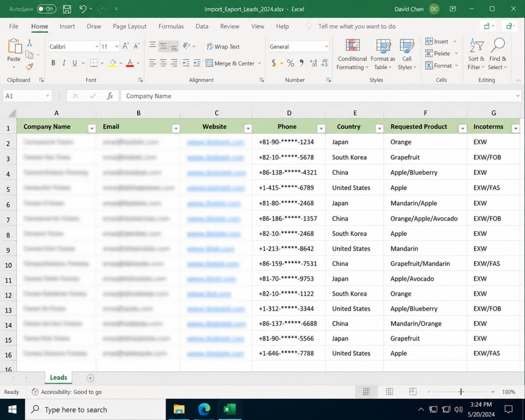Apply Comma Style icon
The width and height of the screenshot is (525, 420).
[x=301, y=63]
